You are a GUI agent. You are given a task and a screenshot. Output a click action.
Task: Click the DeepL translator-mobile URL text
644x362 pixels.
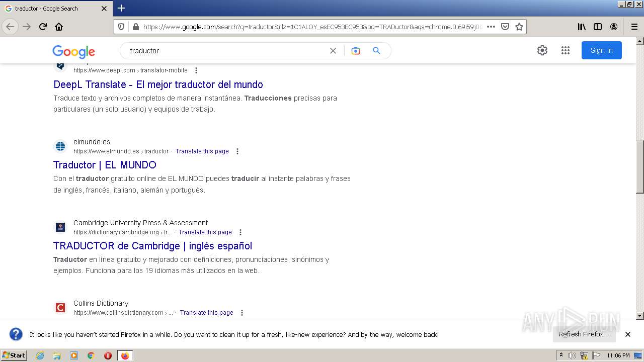130,70
